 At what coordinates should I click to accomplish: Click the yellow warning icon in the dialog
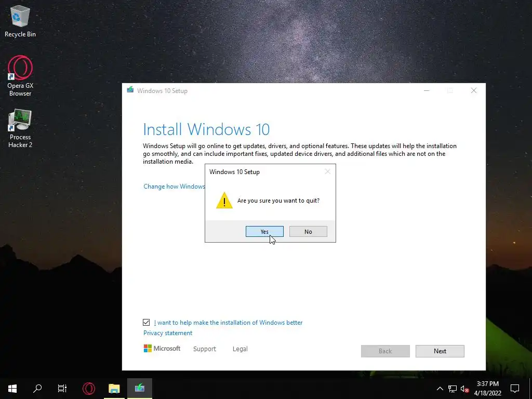coord(224,200)
